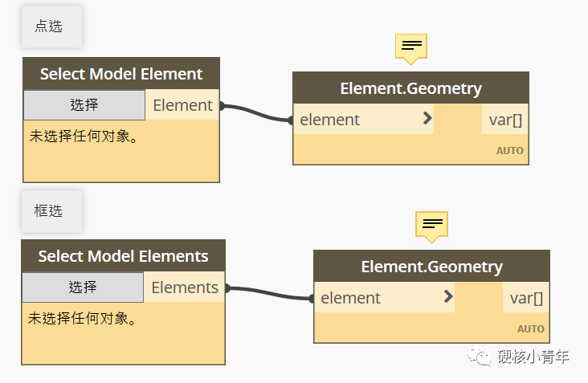Viewport: 588px width, 383px height.
Task: Click the WeChat logo icon in the watermark
Action: click(x=482, y=356)
